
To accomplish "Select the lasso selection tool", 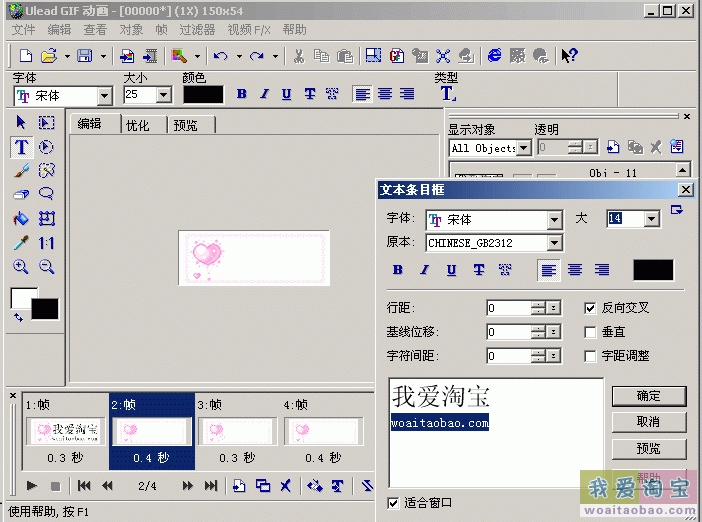I will click(46, 194).
